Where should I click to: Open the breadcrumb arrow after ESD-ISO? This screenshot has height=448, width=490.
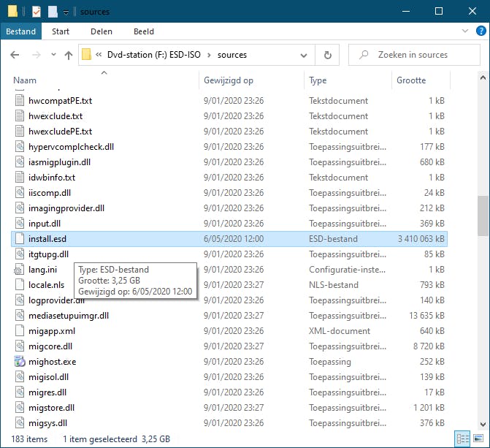(209, 55)
